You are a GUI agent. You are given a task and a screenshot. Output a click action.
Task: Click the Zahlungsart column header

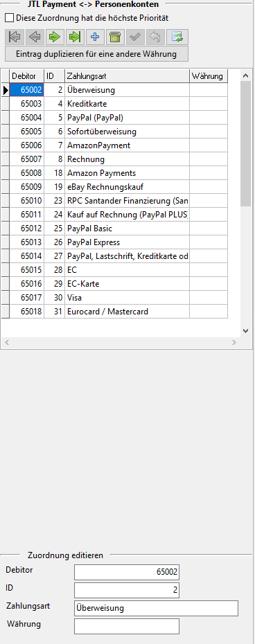click(127, 76)
